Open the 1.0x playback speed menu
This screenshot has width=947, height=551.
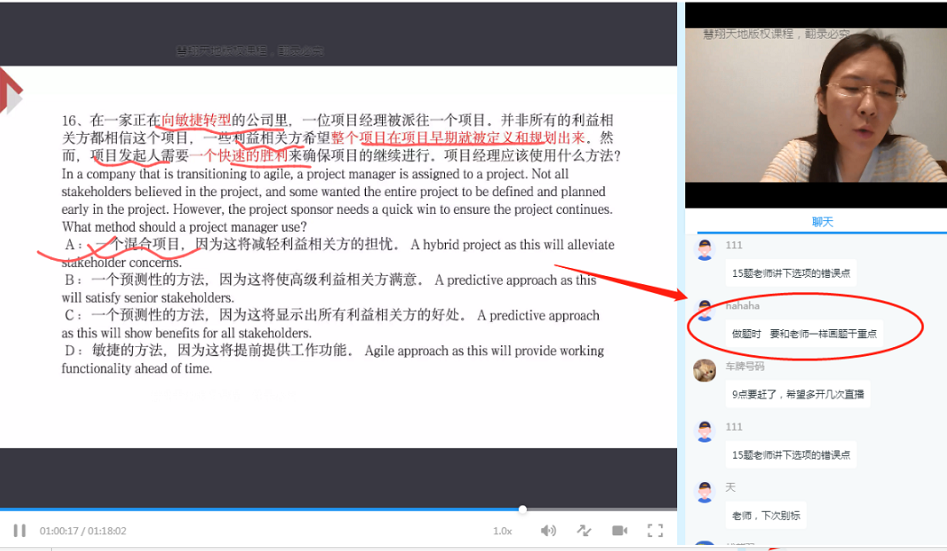click(502, 531)
